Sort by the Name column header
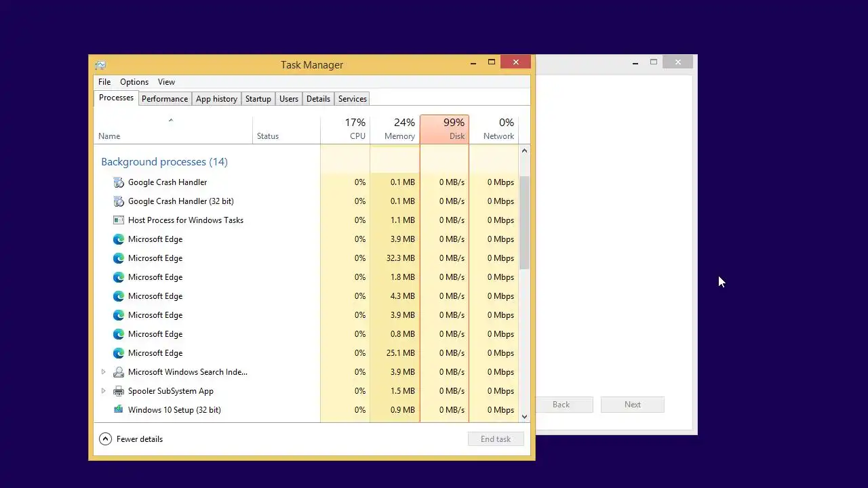 173,129
